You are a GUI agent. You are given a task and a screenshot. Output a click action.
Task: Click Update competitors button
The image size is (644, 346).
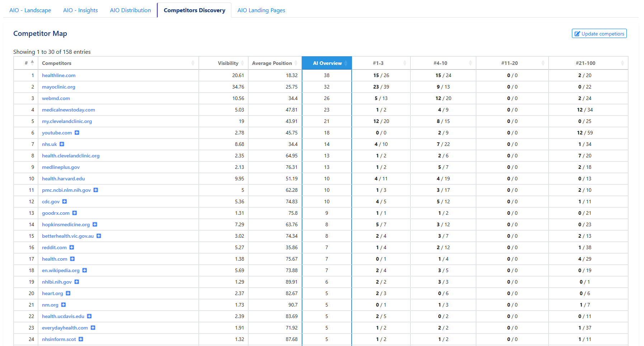[x=599, y=34]
